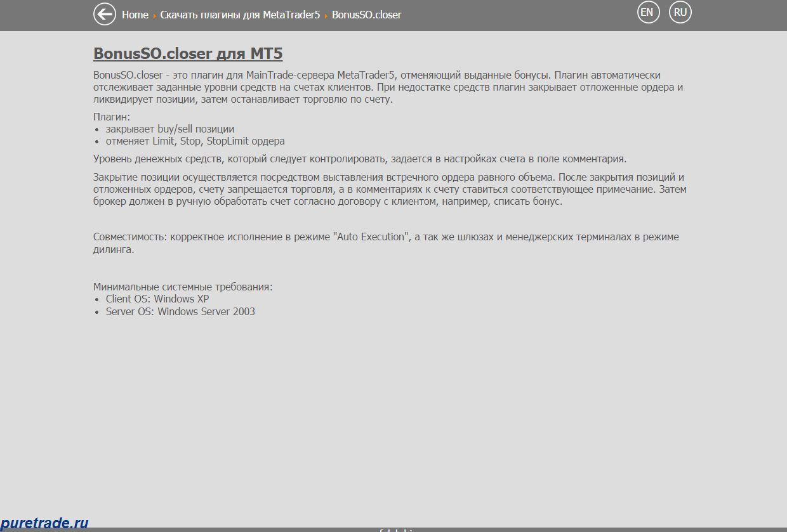Select the BonusSO.closer breadcrumb item
787x532 pixels.
(367, 15)
